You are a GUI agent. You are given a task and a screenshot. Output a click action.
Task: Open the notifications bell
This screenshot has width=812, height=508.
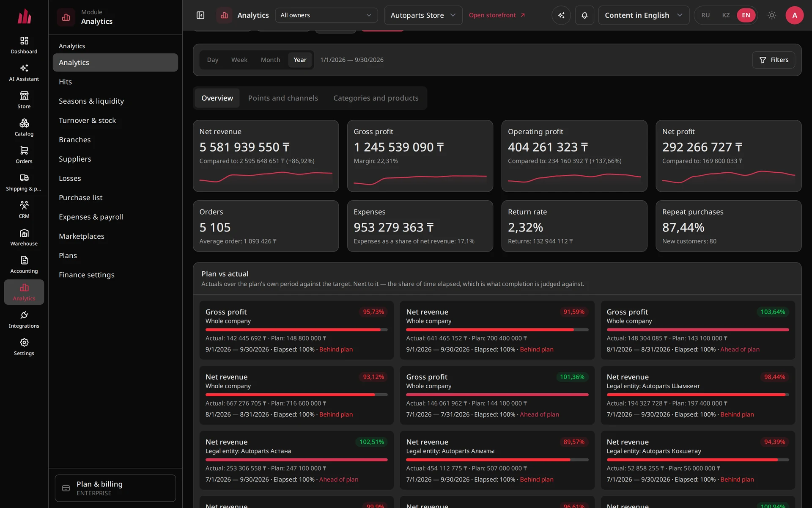(x=584, y=15)
